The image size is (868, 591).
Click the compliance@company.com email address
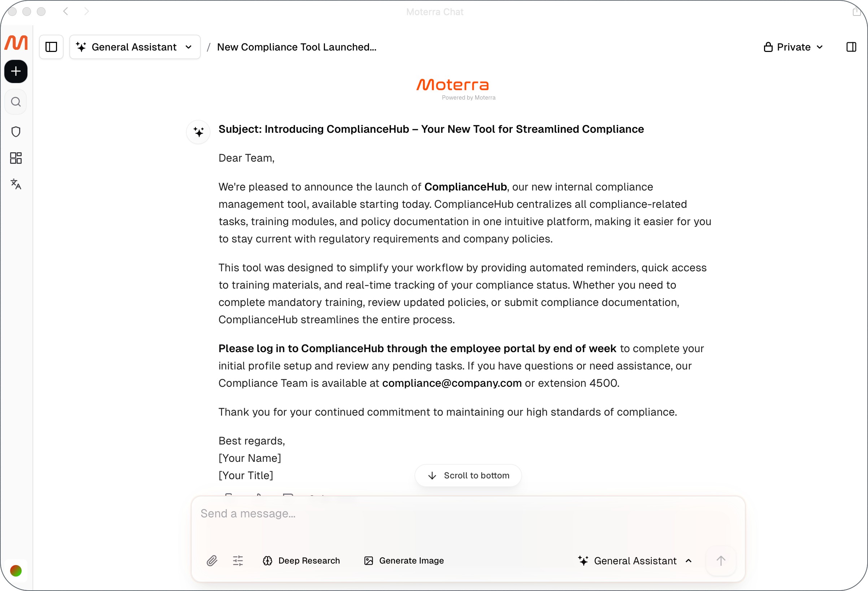pos(452,383)
